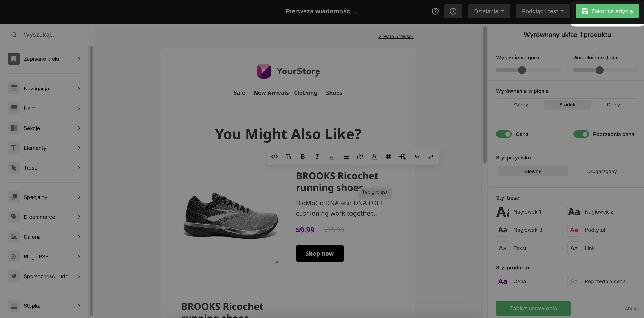Switch button style to Drugorzędny
Image resolution: width=644 pixels, height=318 pixels.
coord(602,172)
